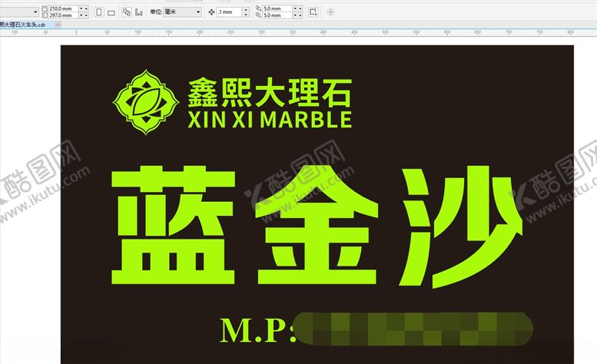
Task: Add a new document tab
Action: click(x=58, y=25)
